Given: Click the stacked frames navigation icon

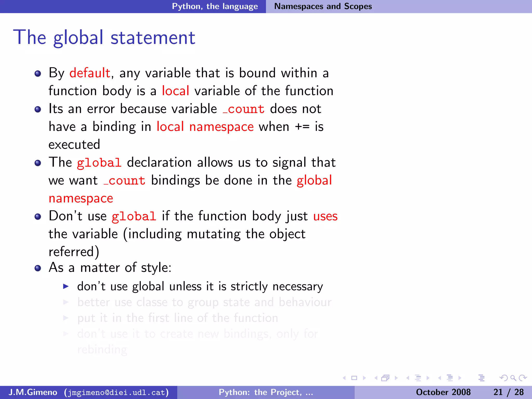Looking at the screenshot, I should tap(385, 378).
